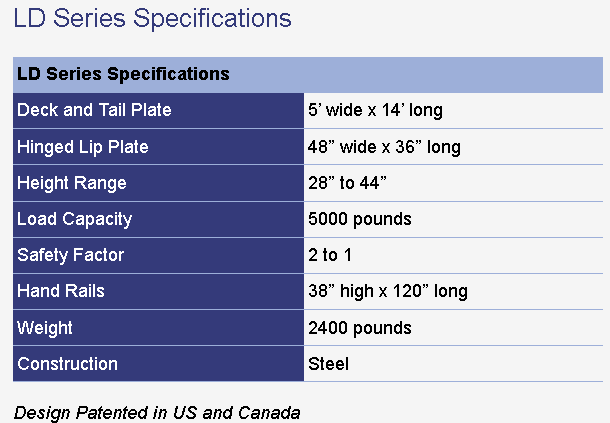
Task: Select the 48" wide x 36" long value
Action: coord(384,147)
